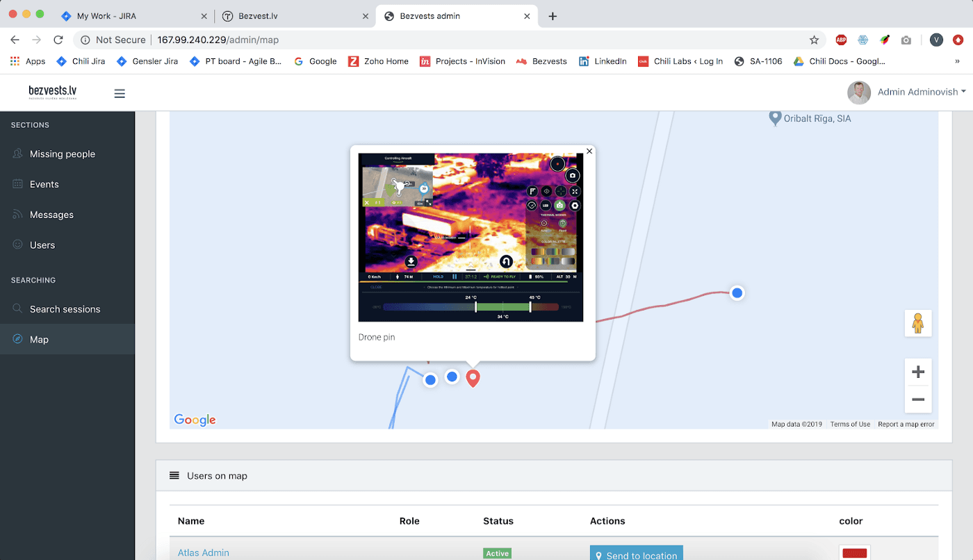Open the Chrome profile V icon

[936, 40]
